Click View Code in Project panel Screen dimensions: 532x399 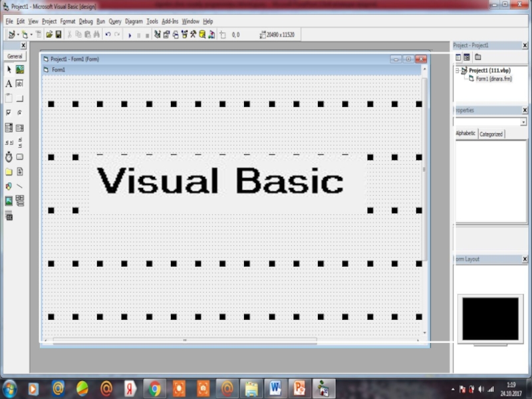coord(458,57)
